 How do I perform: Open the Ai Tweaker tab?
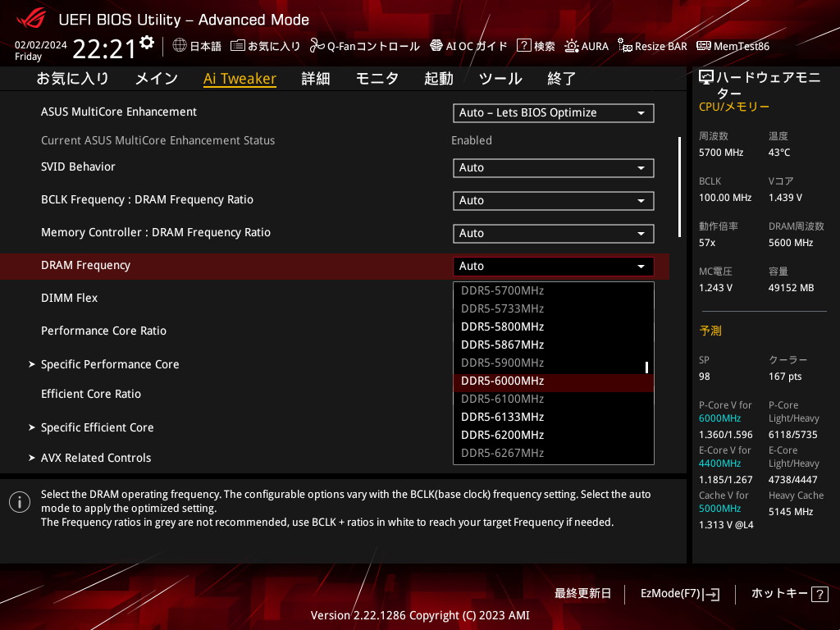coord(240,79)
